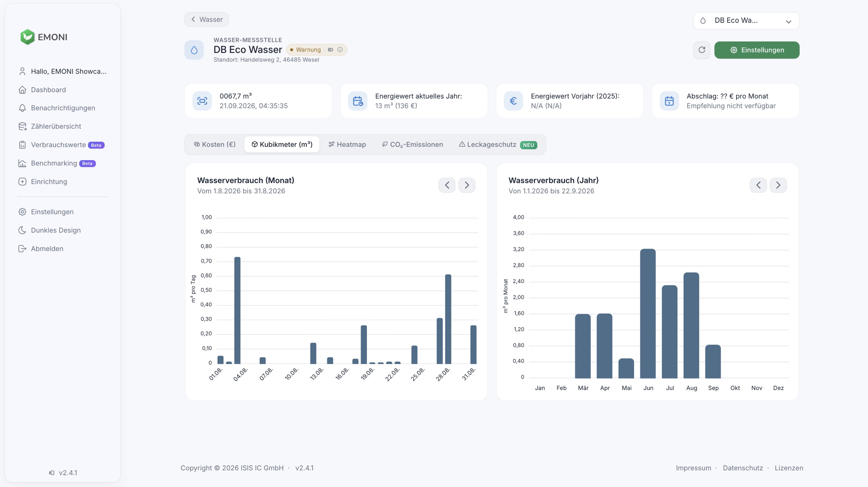
Task: Open the DB Eco Wa... meter dropdown
Action: [746, 21]
